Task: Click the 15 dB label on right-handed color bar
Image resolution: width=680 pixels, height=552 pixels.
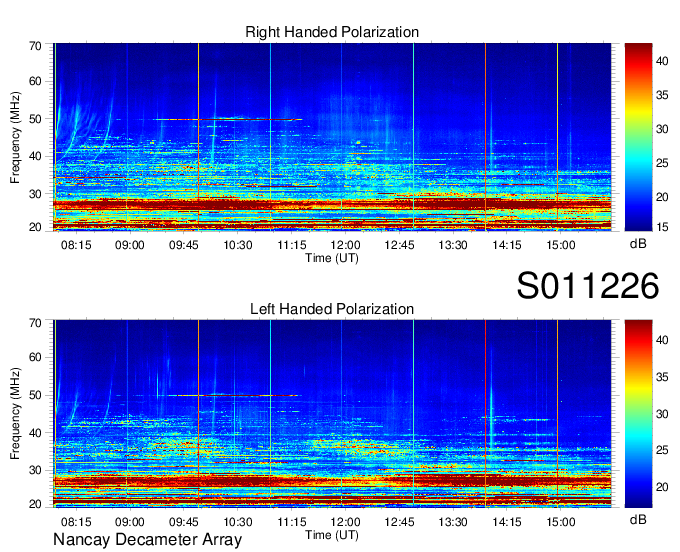Action: point(662,227)
